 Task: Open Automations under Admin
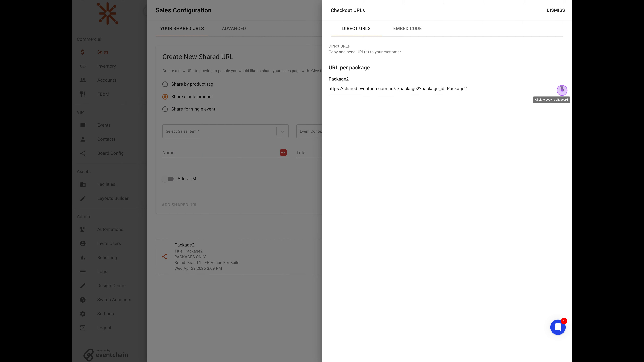(110, 229)
